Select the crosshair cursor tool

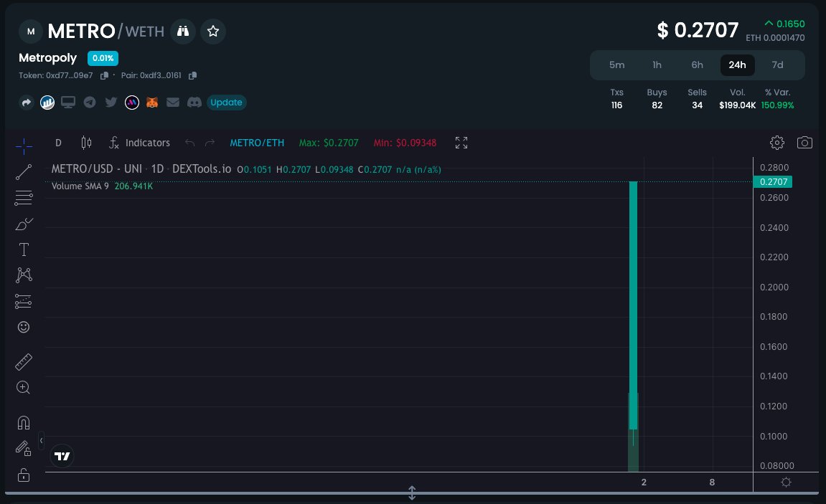point(24,146)
